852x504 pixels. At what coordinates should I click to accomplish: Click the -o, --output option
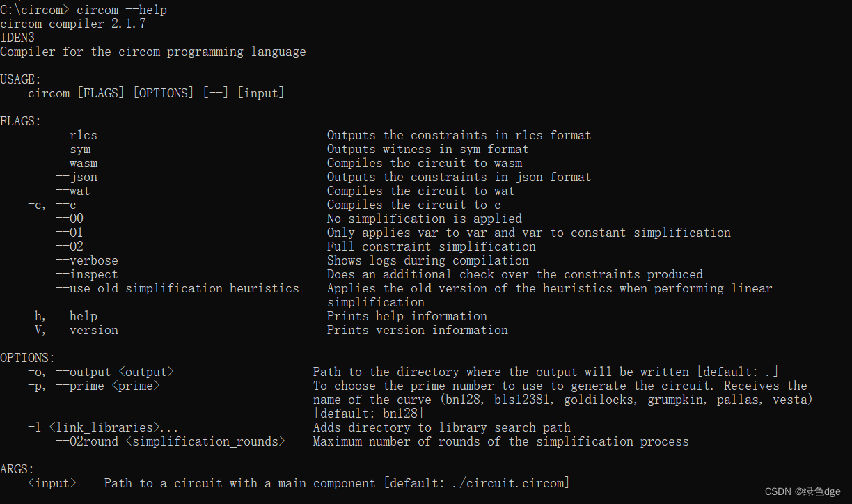coord(101,372)
